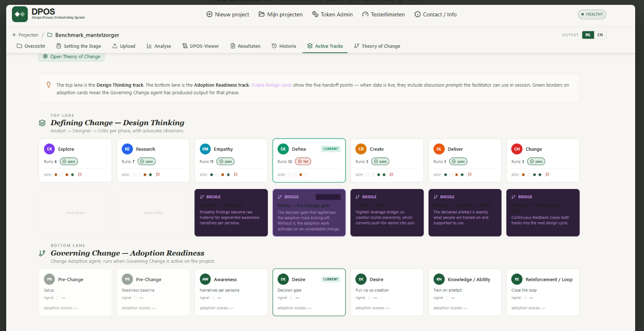Open the Desire Pull via co-creation card
Screen dimensions: 644x331
pyautogui.click(x=387, y=293)
